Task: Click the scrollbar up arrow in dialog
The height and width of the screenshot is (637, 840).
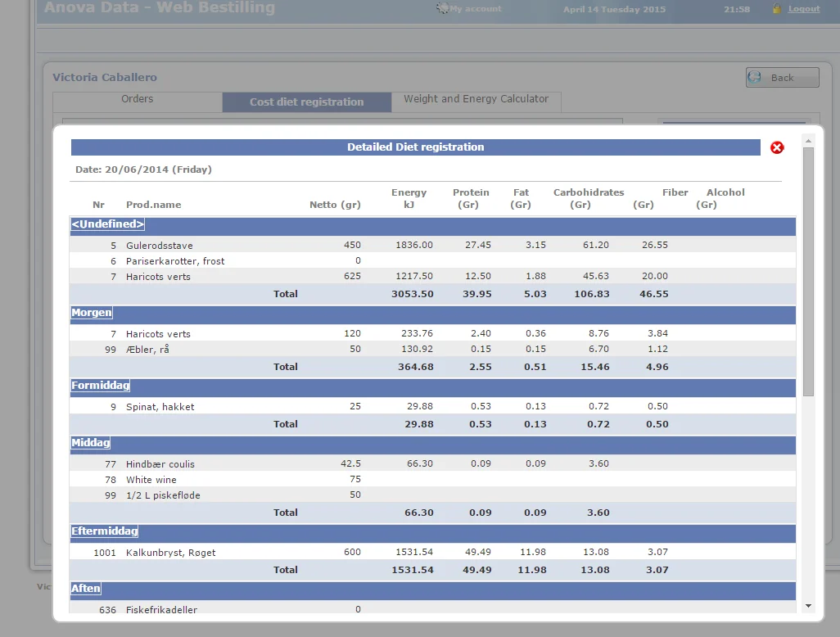Action: tap(808, 140)
